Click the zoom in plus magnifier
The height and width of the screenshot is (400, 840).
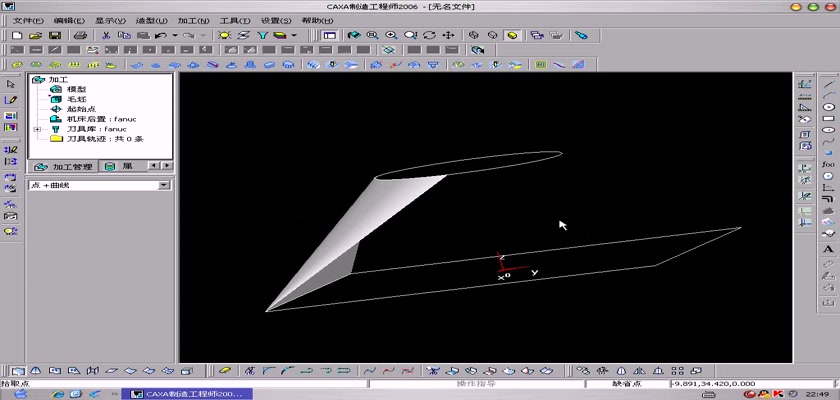[x=391, y=35]
